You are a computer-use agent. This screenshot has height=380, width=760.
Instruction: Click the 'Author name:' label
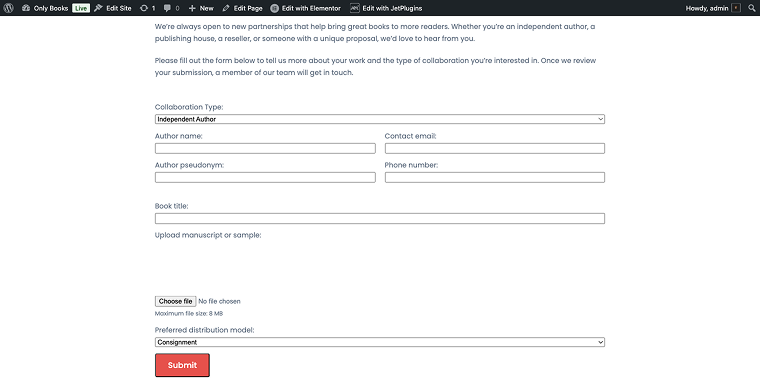point(178,136)
